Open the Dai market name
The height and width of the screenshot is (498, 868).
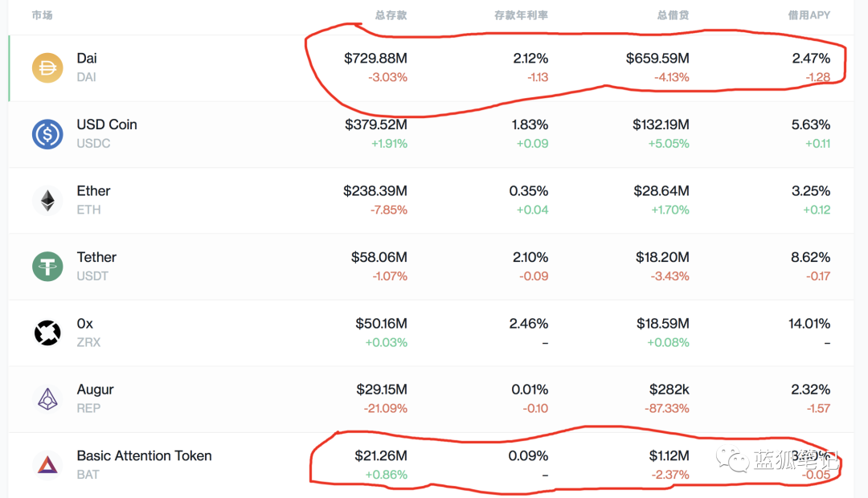87,58
